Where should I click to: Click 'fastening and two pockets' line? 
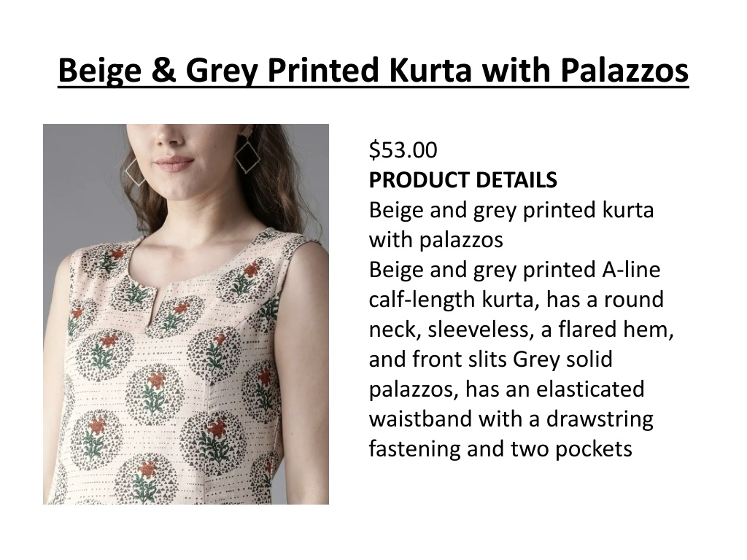[500, 449]
